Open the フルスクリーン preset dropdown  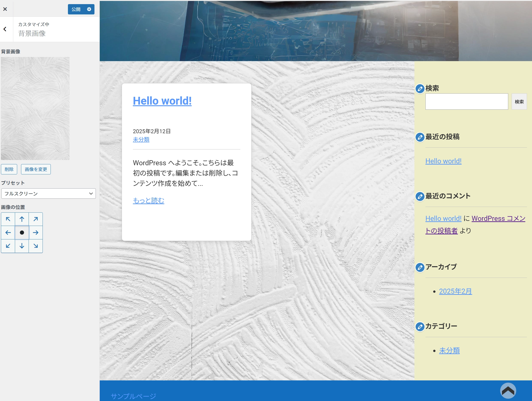(x=48, y=194)
